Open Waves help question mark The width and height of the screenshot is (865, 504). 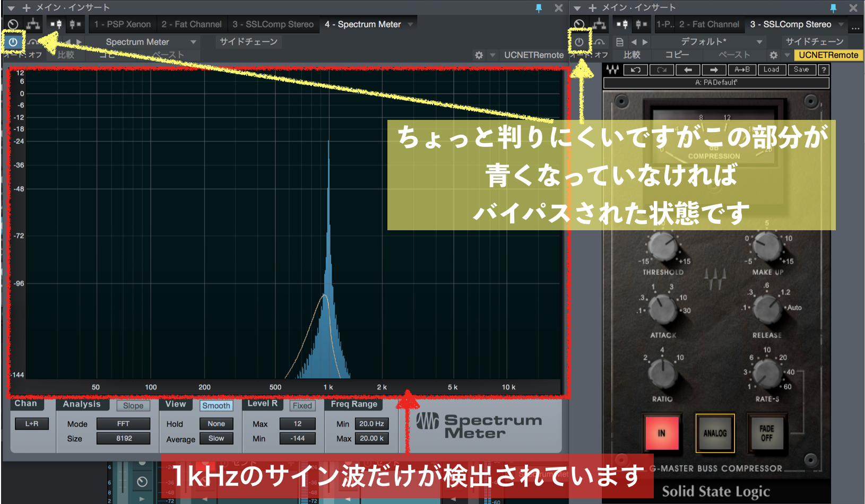click(824, 69)
